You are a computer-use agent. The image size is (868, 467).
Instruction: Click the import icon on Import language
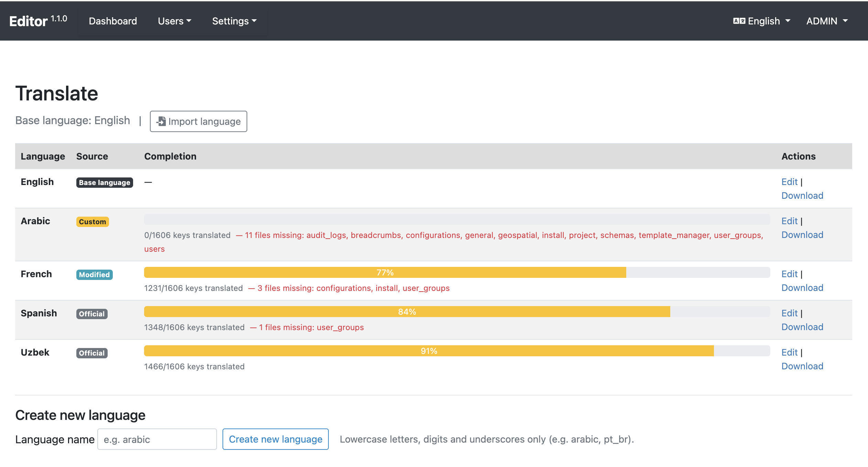161,121
